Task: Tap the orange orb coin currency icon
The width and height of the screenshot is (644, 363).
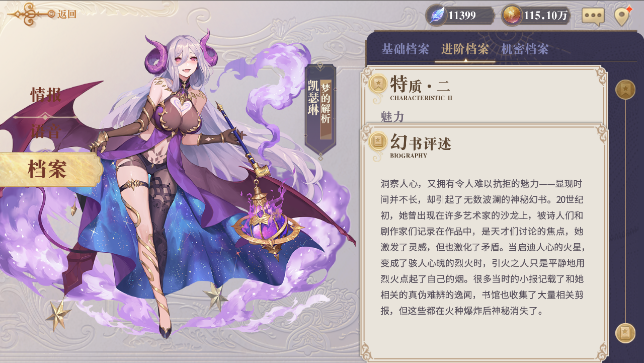Action: pos(512,15)
